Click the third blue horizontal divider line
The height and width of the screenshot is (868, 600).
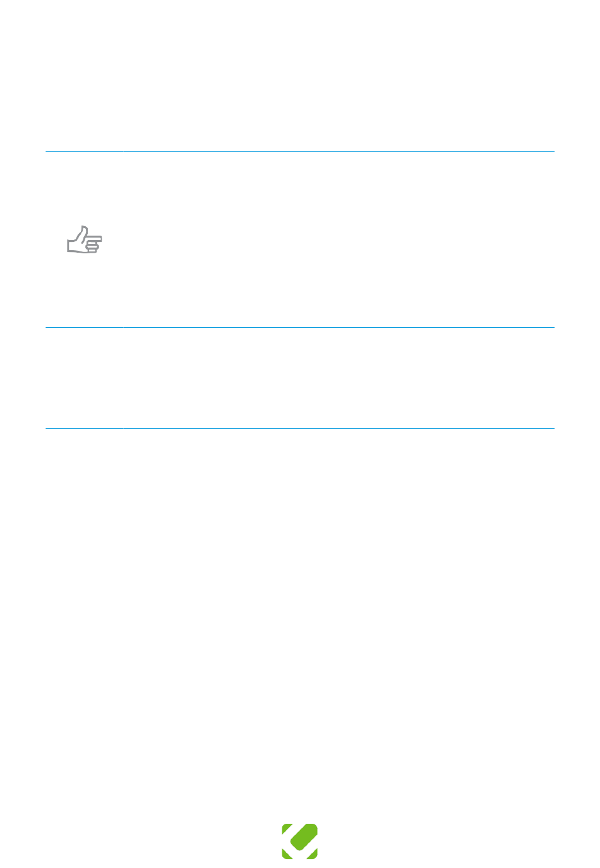[x=300, y=429]
